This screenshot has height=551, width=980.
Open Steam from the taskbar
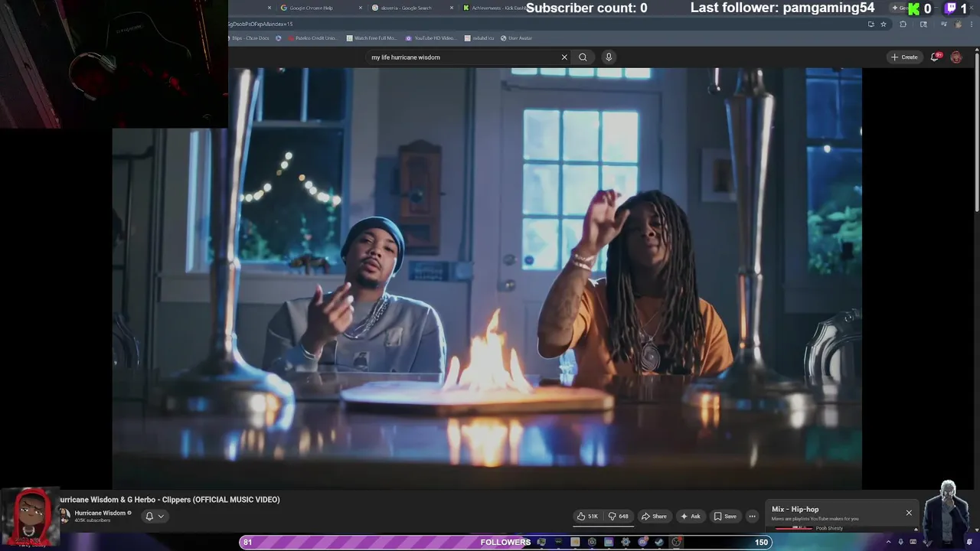tap(659, 542)
